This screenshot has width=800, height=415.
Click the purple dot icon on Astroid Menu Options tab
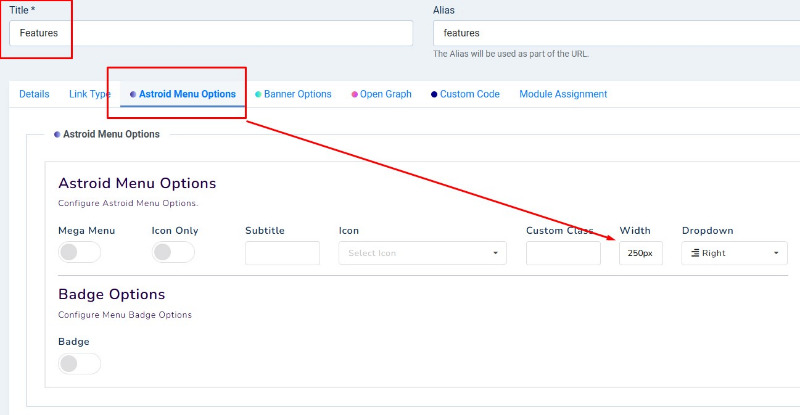pyautogui.click(x=133, y=94)
